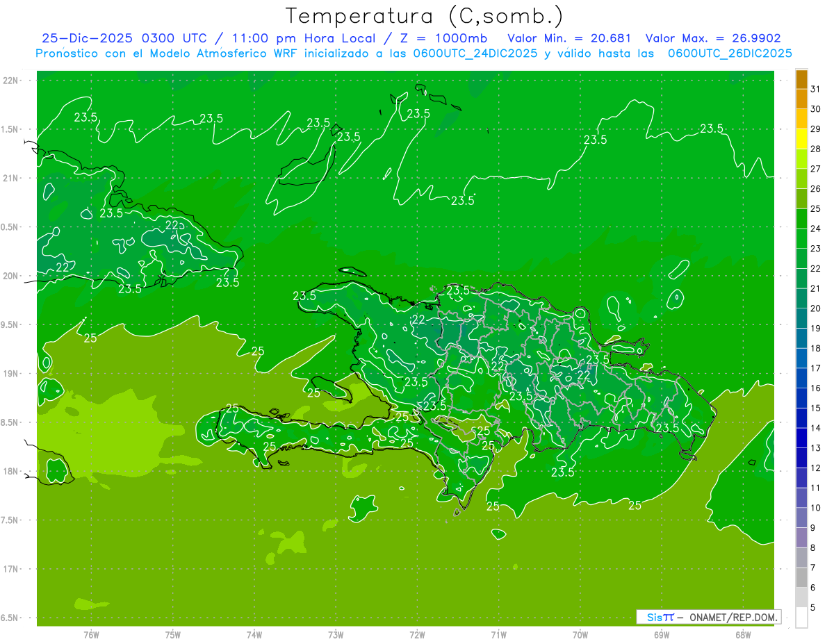Screen dimensions: 834x644
Task: Click the legend value "6"
Action: [x=813, y=588]
